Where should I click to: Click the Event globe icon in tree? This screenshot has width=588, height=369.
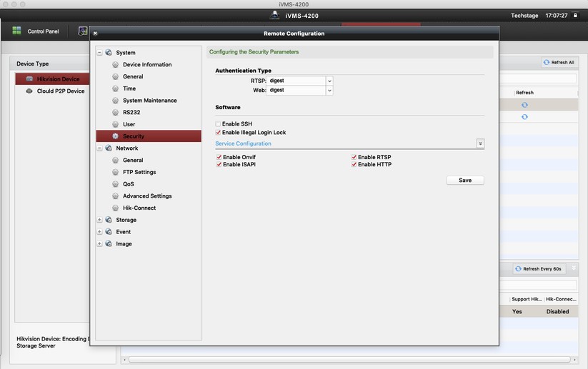coord(109,231)
